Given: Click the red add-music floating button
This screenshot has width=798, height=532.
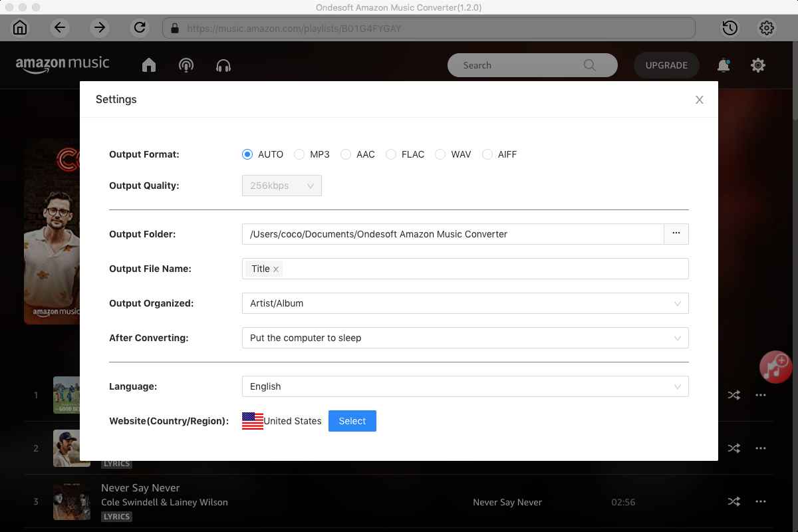Looking at the screenshot, I should pyautogui.click(x=775, y=366).
